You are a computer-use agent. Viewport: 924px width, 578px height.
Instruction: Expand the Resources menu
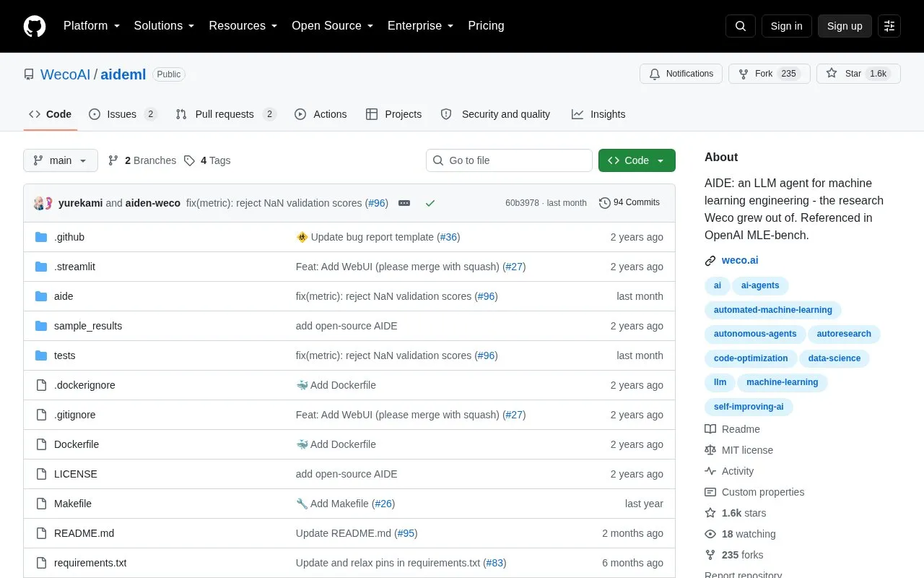[243, 26]
